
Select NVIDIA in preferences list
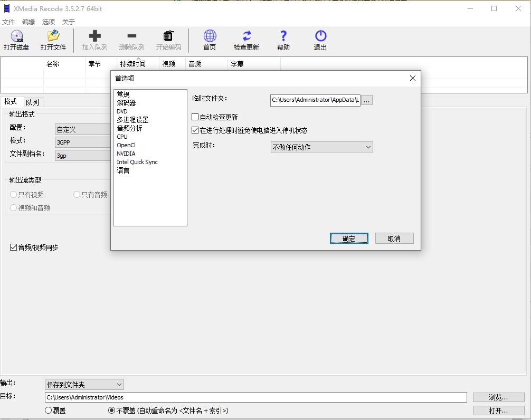coord(126,154)
